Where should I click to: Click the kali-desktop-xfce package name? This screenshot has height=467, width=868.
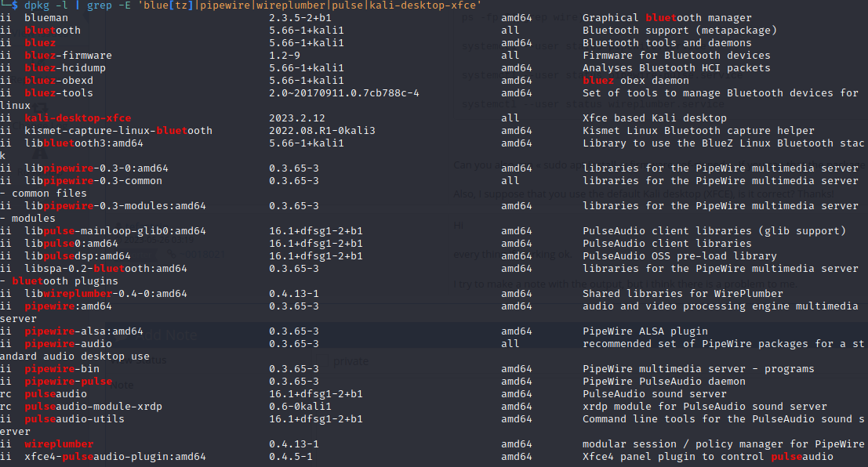pyautogui.click(x=78, y=118)
